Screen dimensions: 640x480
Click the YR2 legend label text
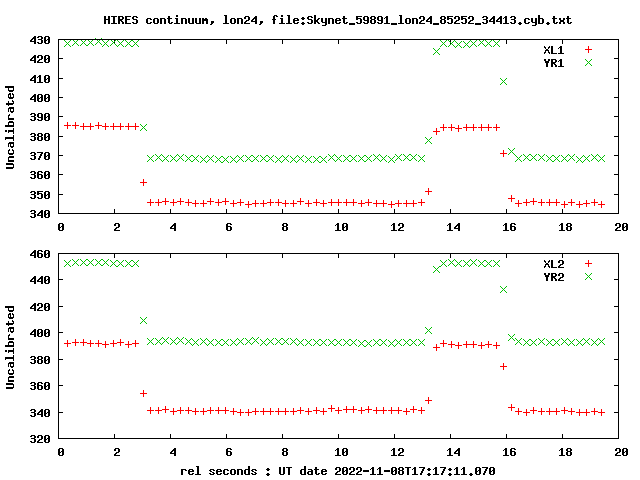tap(553, 277)
